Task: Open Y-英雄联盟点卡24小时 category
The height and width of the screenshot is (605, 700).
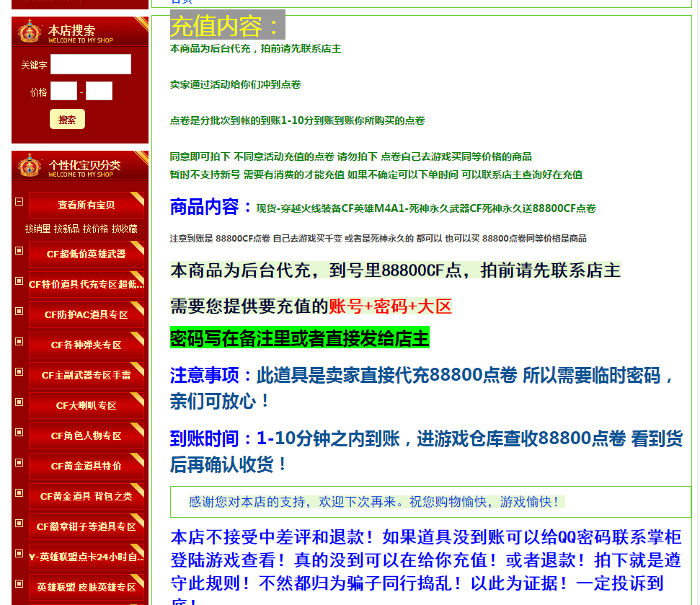Action: tap(87, 557)
